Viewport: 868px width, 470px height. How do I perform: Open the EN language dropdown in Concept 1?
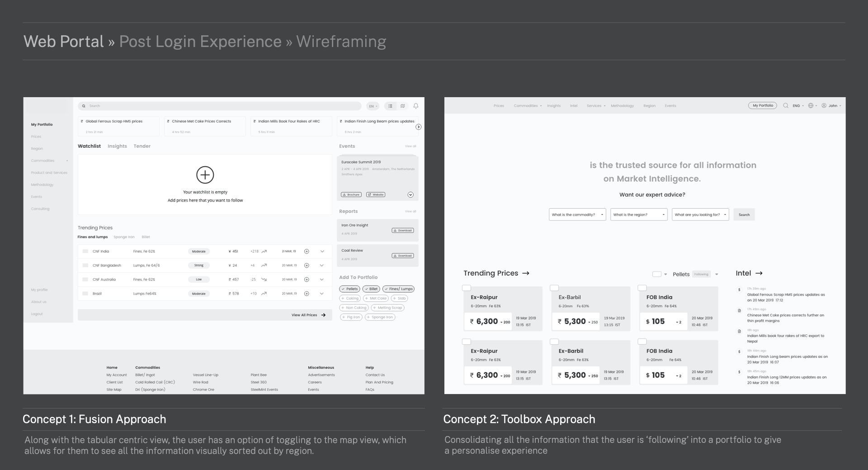[x=373, y=106]
